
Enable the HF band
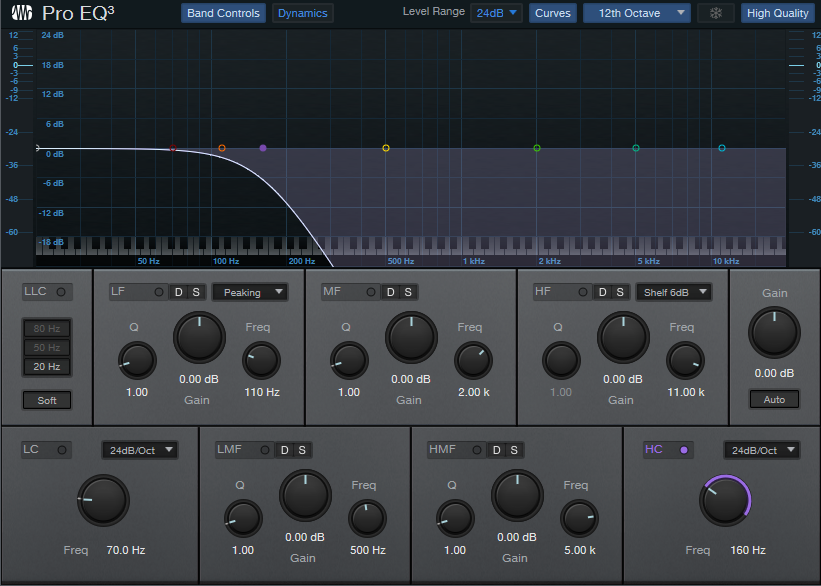pyautogui.click(x=583, y=292)
